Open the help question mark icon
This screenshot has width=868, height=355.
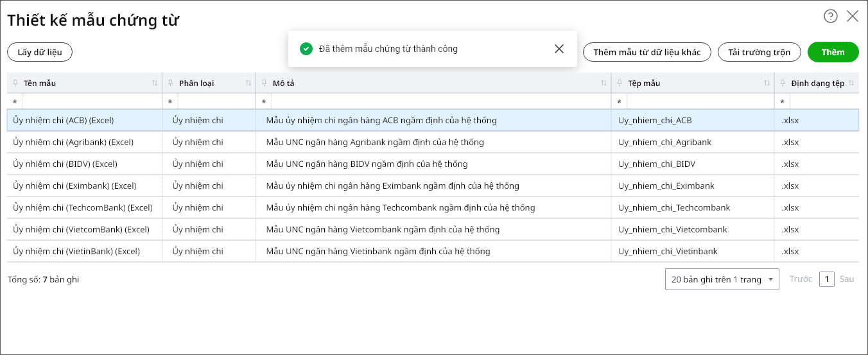point(831,17)
